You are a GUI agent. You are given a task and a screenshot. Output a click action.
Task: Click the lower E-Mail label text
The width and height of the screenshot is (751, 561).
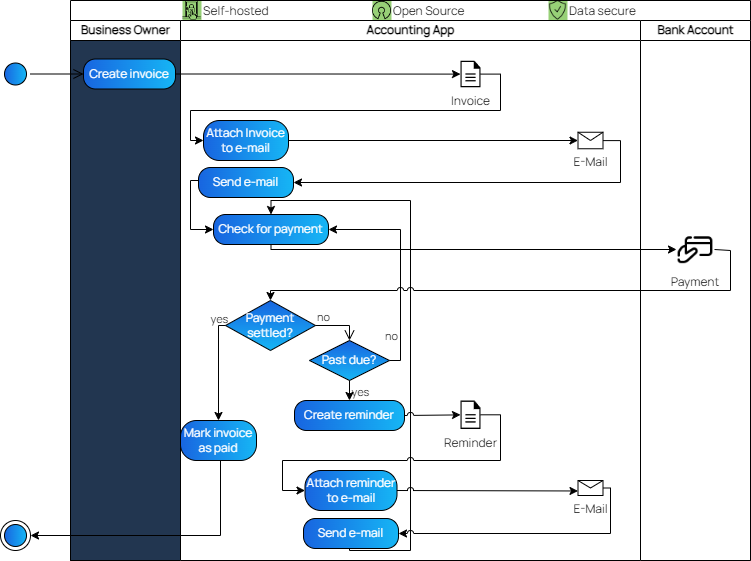pyautogui.click(x=590, y=509)
